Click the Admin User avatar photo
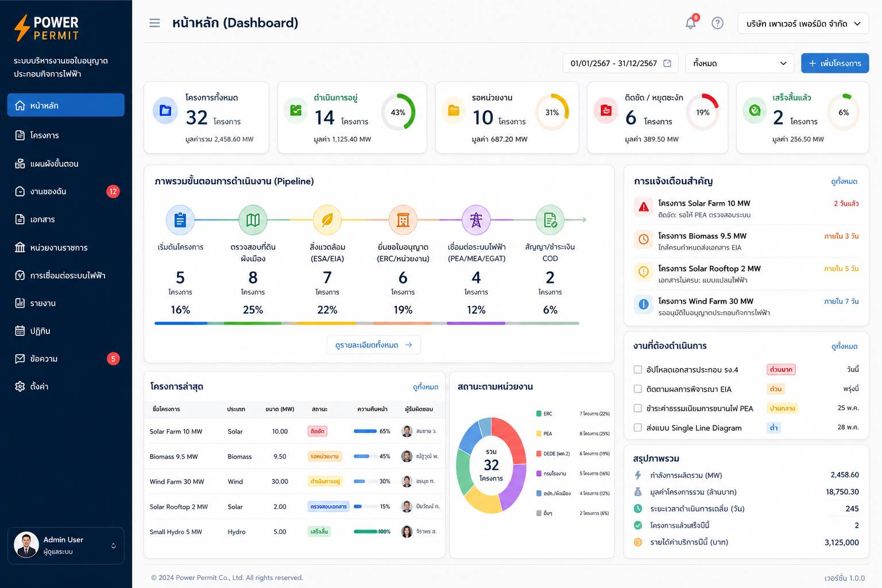 click(x=26, y=546)
